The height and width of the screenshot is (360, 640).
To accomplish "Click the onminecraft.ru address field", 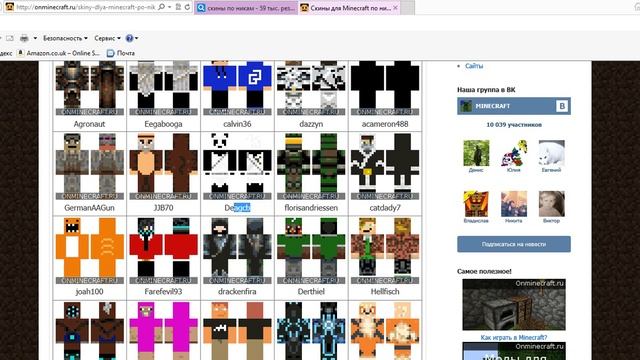I will (x=86, y=7).
